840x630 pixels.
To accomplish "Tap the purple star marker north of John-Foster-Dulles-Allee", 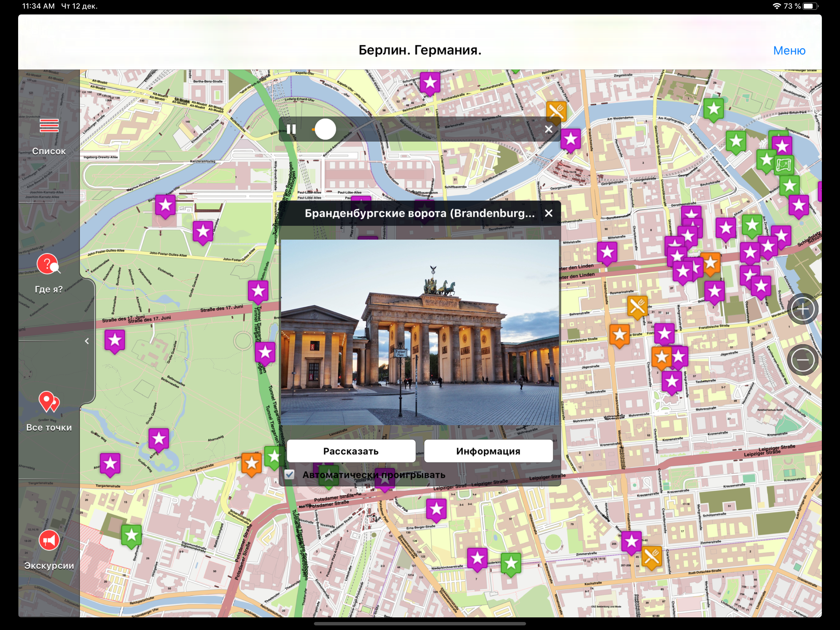I will [x=203, y=232].
